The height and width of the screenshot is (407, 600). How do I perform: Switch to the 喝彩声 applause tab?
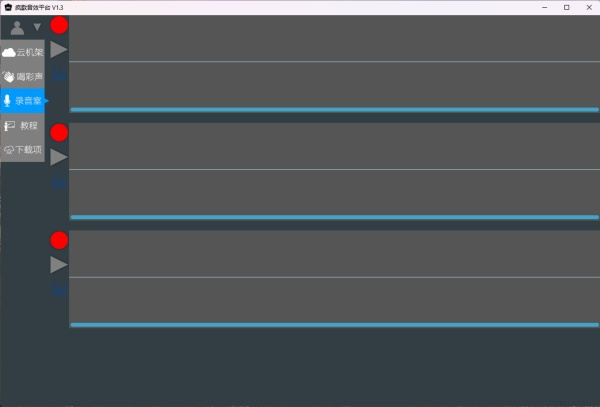23,76
